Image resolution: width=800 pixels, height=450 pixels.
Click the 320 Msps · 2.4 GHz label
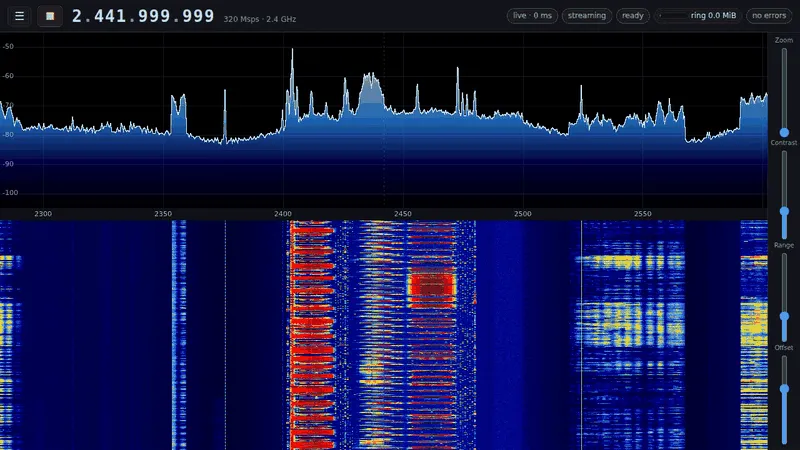pos(260,19)
